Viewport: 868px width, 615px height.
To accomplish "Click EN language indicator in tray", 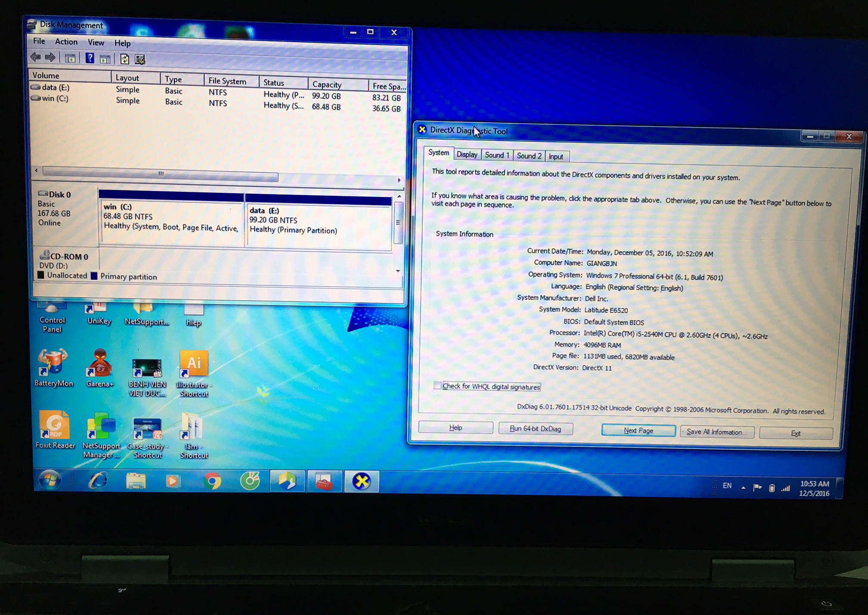I will (727, 486).
